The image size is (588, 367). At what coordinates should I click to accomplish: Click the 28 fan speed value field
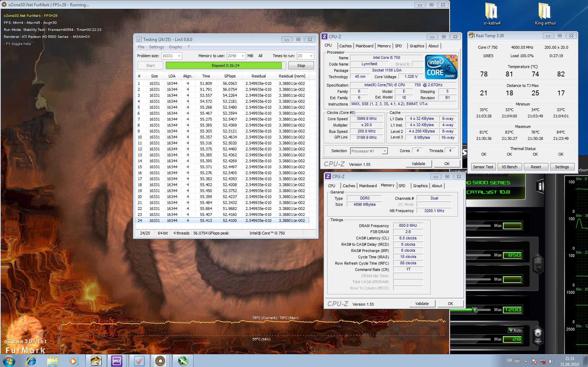pos(512,339)
